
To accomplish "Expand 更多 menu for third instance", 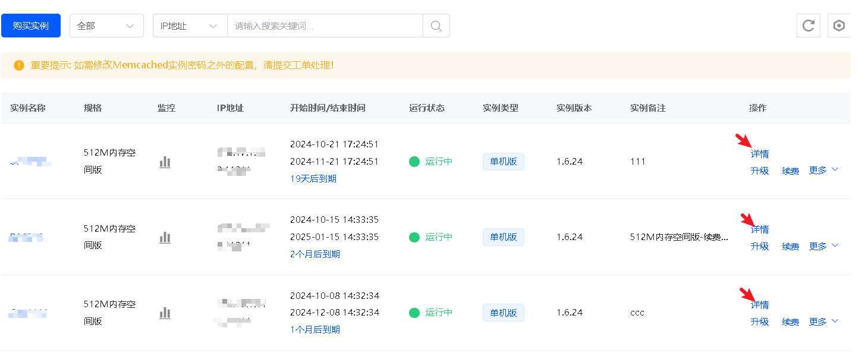I will [x=823, y=322].
